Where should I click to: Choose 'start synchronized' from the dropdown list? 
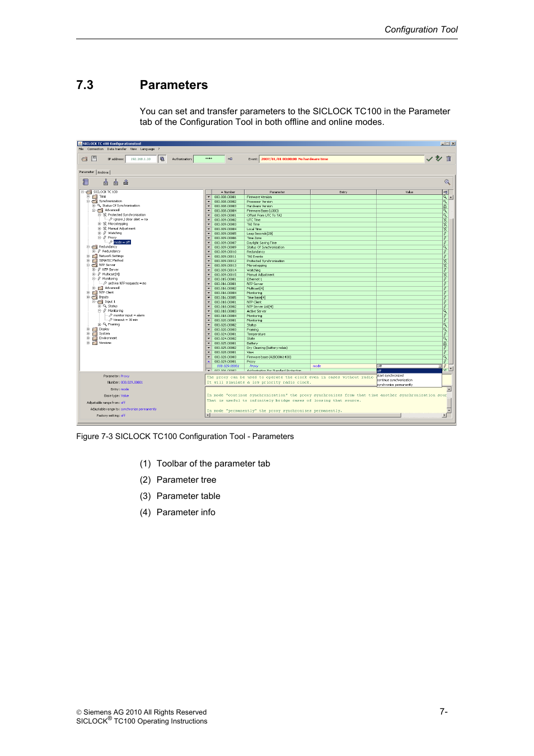click(409, 376)
